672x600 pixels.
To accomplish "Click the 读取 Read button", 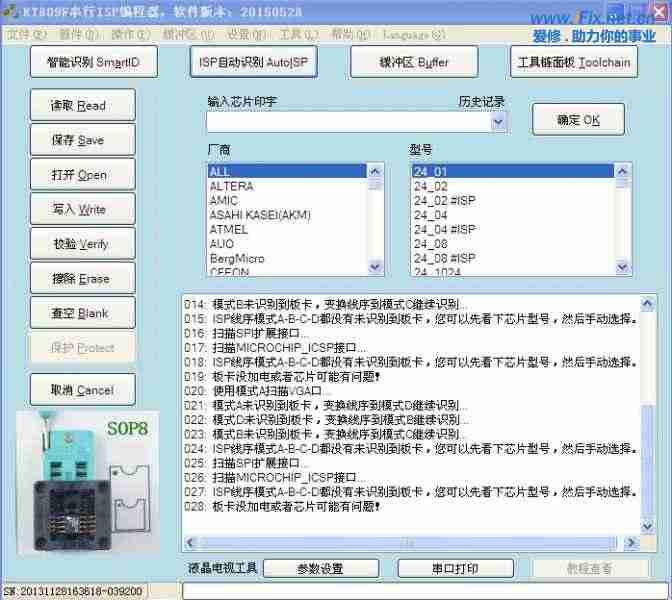I will tap(83, 105).
